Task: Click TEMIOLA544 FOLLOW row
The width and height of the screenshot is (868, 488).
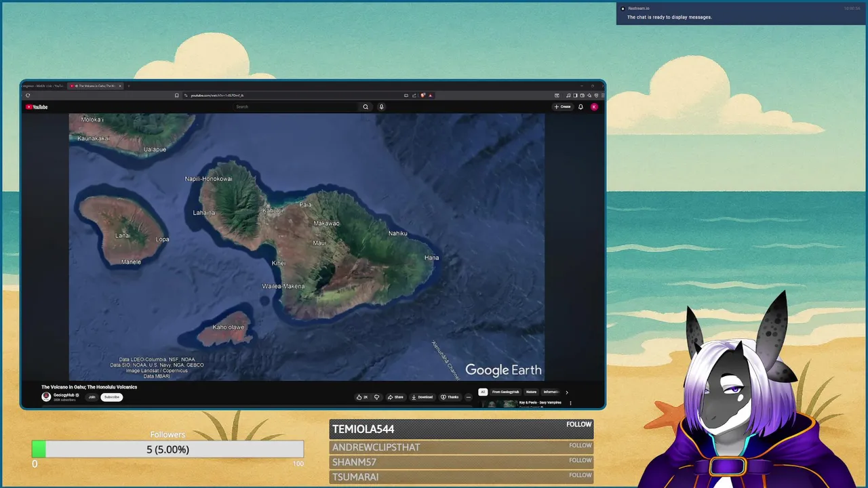Action: click(461, 429)
